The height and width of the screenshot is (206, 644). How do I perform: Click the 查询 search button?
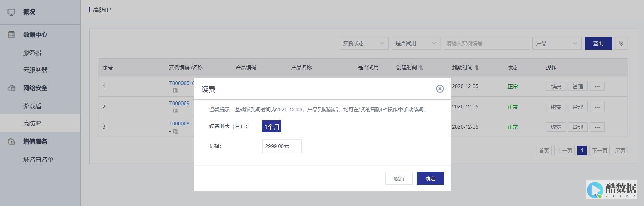click(x=598, y=44)
